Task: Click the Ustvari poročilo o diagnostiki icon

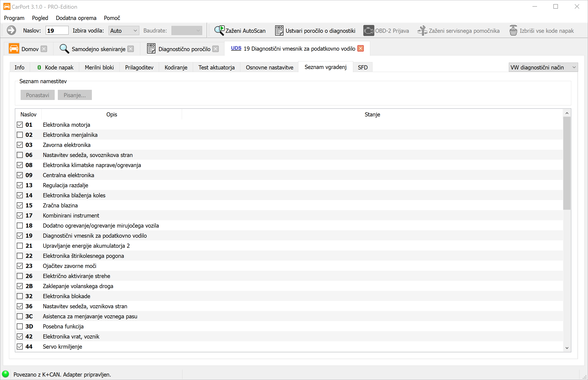Action: tap(279, 31)
